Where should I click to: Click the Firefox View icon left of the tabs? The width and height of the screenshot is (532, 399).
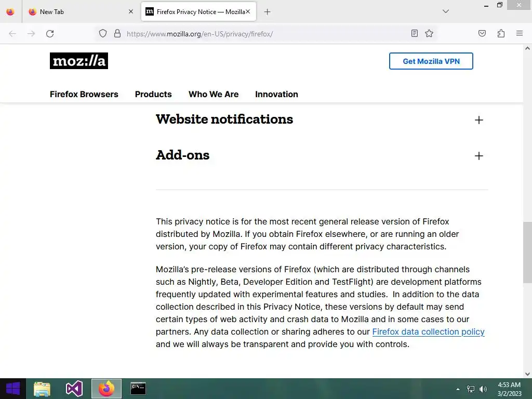10,12
